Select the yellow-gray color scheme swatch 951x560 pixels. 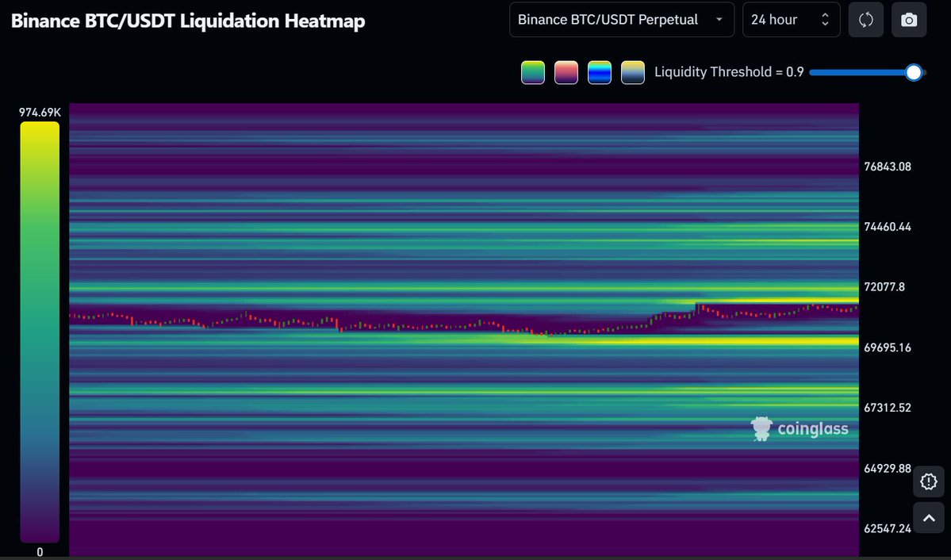tap(633, 72)
